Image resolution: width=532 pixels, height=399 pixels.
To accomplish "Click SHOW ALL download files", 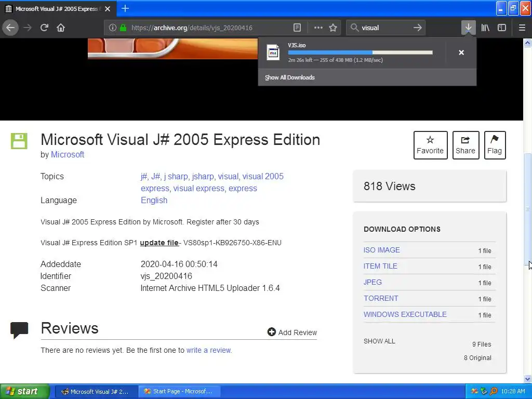I will coord(379,341).
